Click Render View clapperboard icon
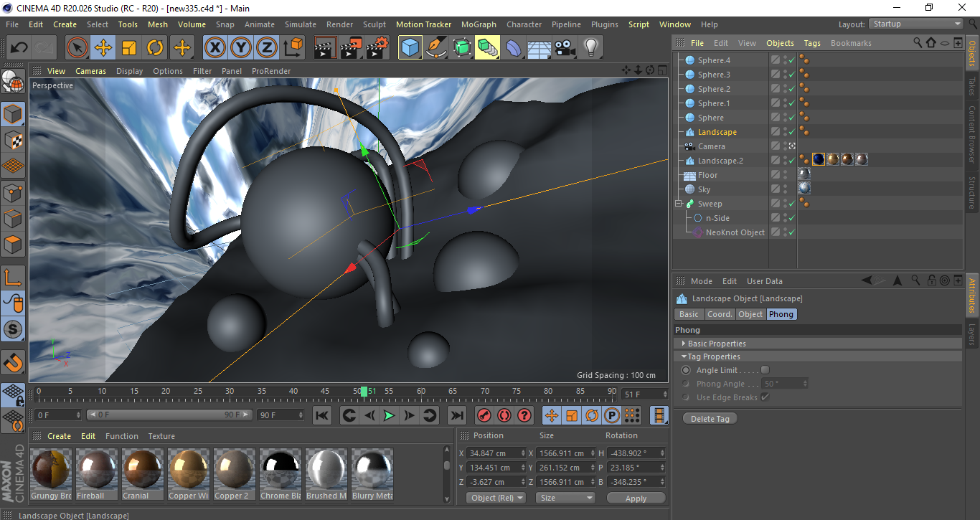This screenshot has height=520, width=980. coord(325,48)
